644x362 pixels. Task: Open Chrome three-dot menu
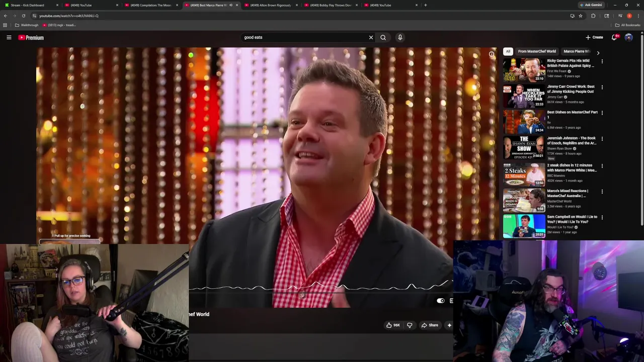(638, 16)
